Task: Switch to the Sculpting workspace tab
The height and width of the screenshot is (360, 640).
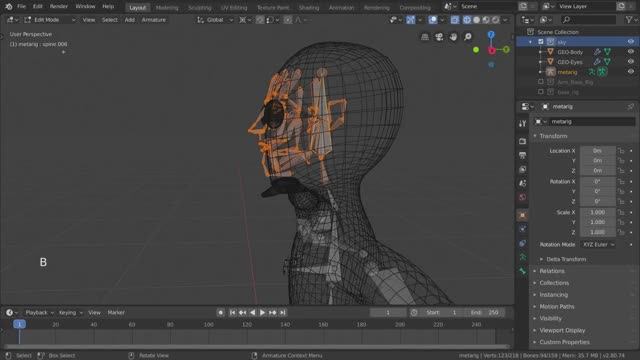Action: 200,7
